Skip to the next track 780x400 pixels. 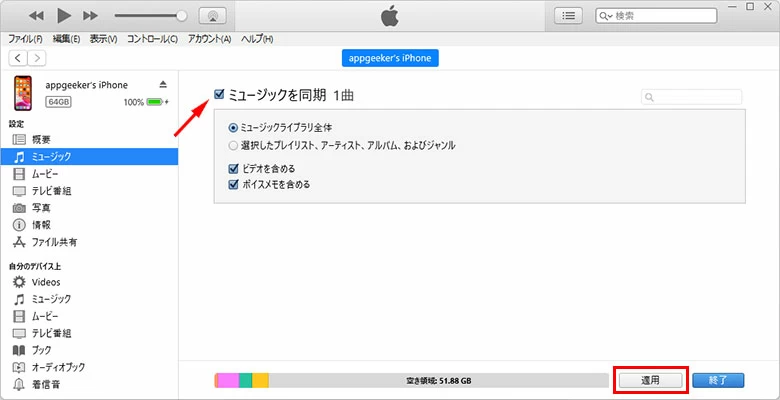91,16
